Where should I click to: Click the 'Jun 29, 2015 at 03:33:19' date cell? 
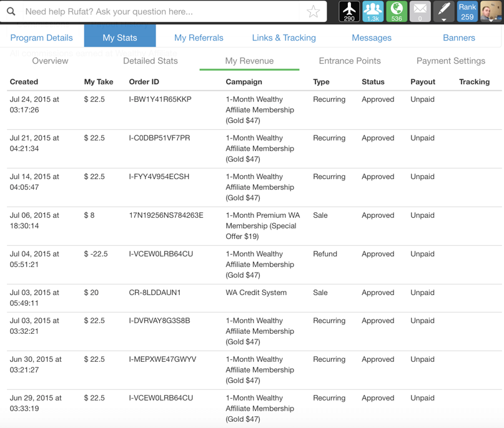click(x=36, y=403)
